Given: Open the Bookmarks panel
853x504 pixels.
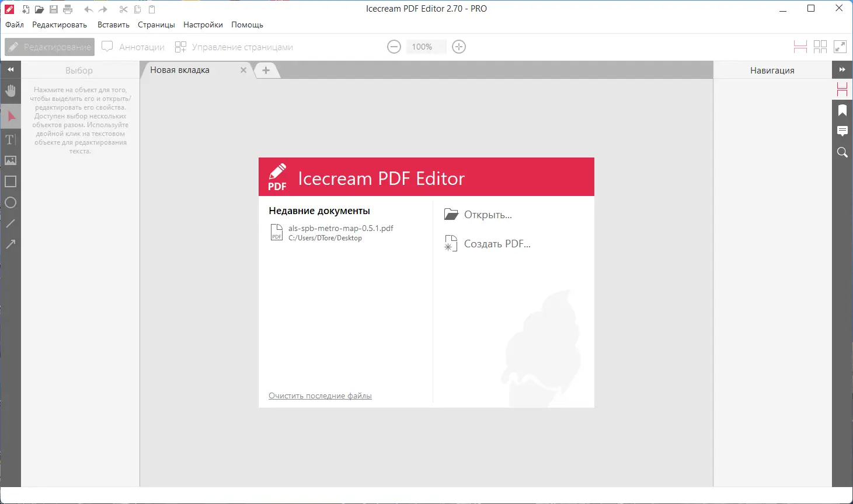Looking at the screenshot, I should click(842, 110).
